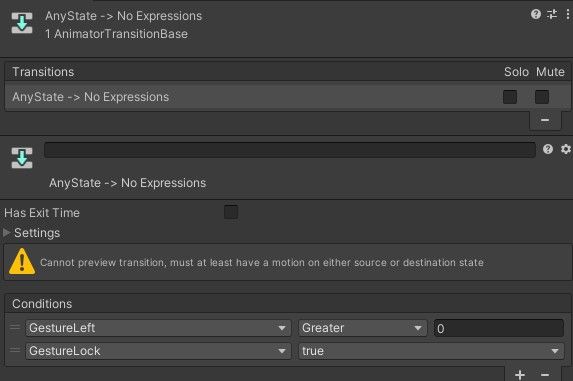Click the transition icon next to the name field

coord(22,157)
